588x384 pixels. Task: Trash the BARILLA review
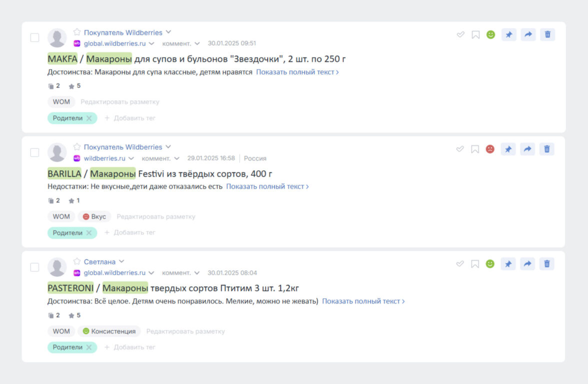click(547, 149)
